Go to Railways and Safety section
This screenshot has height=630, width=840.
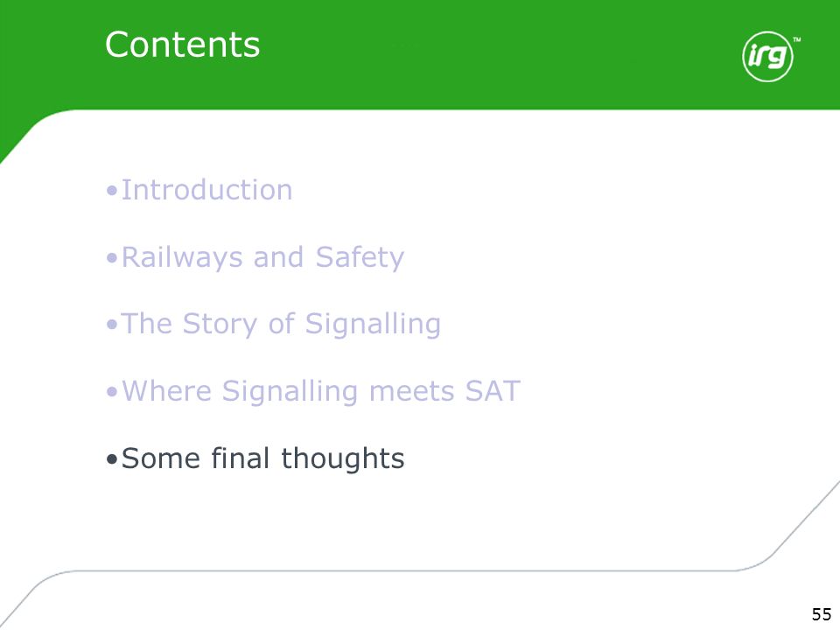click(x=263, y=257)
